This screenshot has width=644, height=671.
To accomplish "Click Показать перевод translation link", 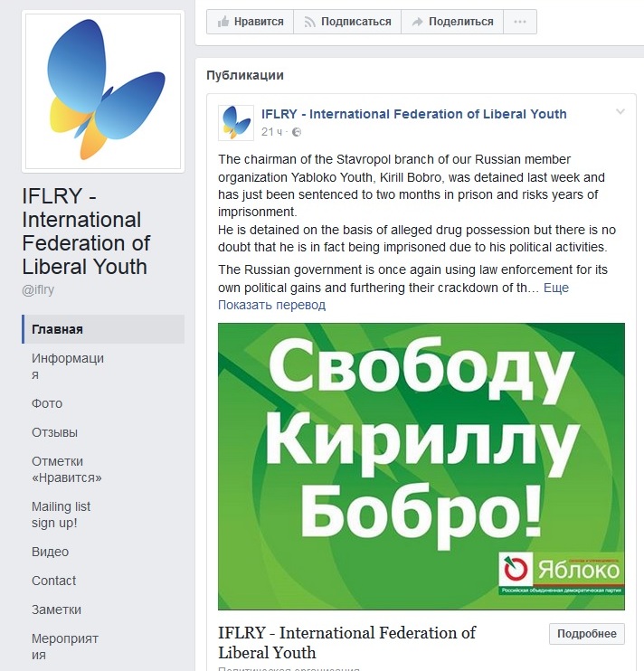I will (x=271, y=305).
